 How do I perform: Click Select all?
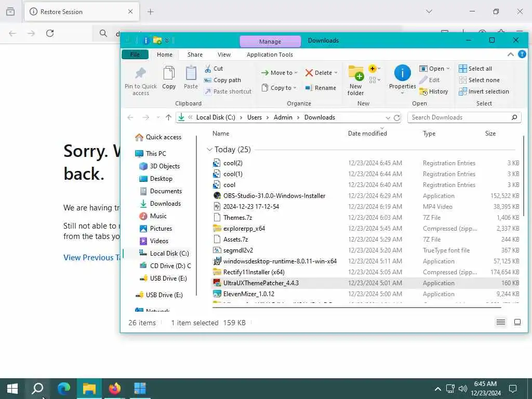coord(475,69)
